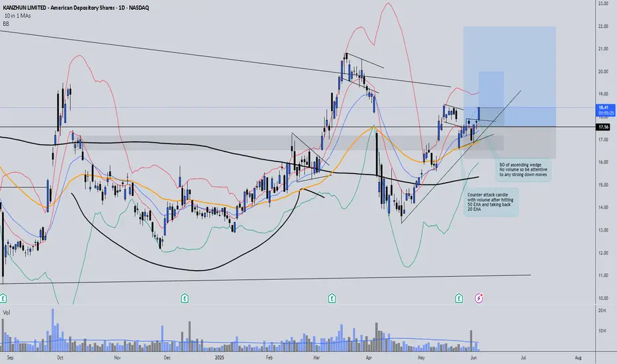Click the 11.00 price axis label

coord(603,275)
